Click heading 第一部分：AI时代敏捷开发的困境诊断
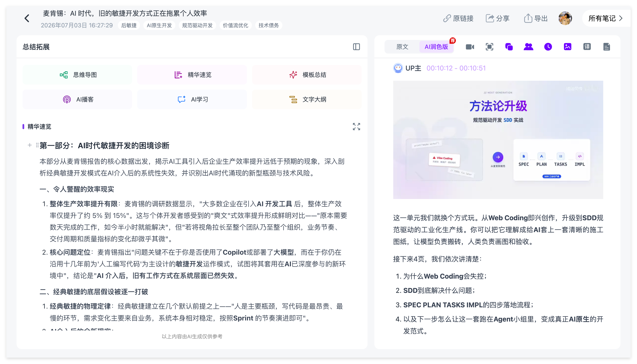637x364 pixels. [104, 145]
